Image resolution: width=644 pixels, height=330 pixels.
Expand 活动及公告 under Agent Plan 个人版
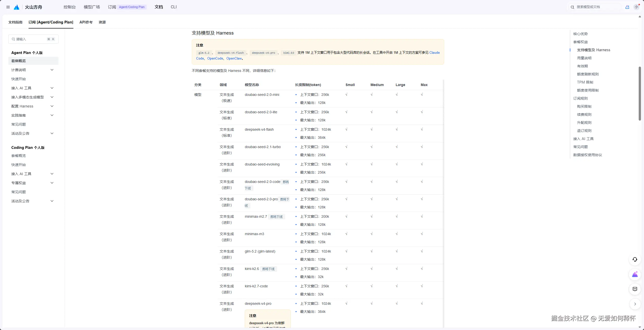pos(52,133)
